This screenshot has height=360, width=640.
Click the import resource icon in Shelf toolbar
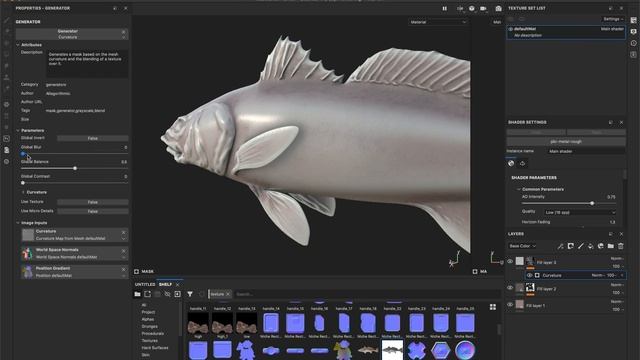(x=178, y=294)
